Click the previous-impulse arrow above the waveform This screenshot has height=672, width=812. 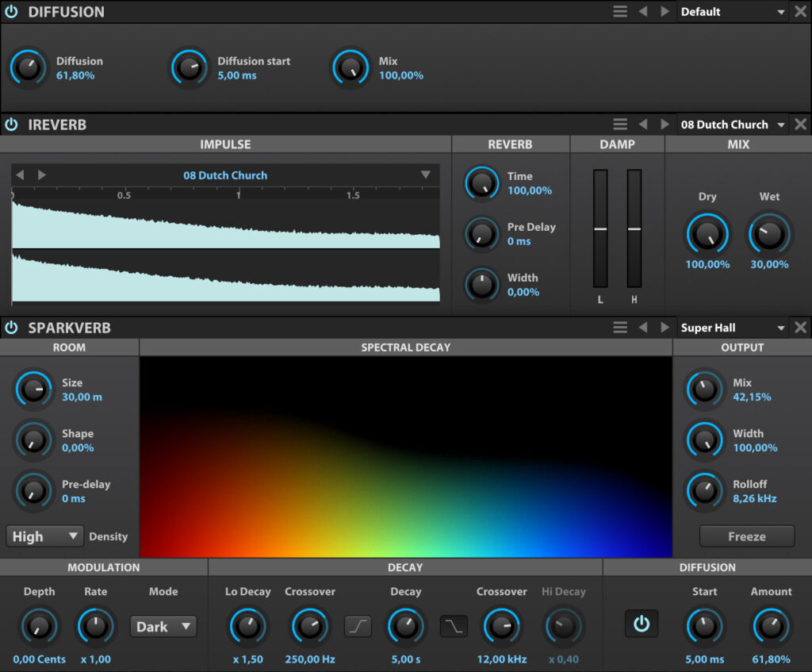click(x=20, y=175)
